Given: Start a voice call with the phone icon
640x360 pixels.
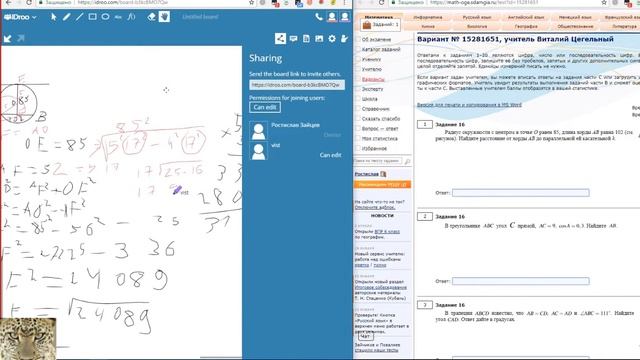Looking at the screenshot, I should [x=318, y=17].
